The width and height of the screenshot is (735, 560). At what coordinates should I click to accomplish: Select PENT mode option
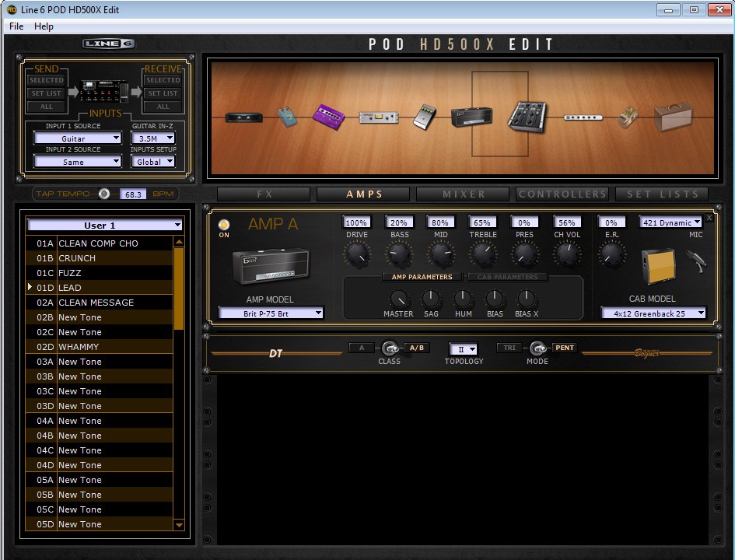(x=565, y=348)
